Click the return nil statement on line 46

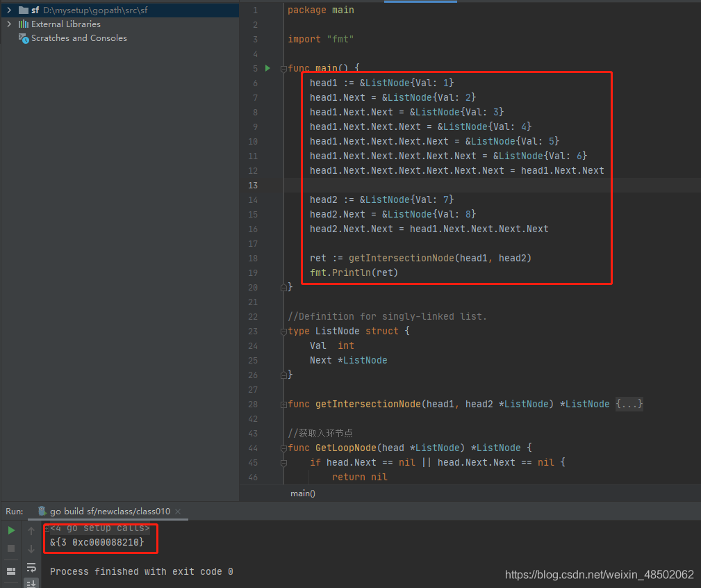(359, 477)
